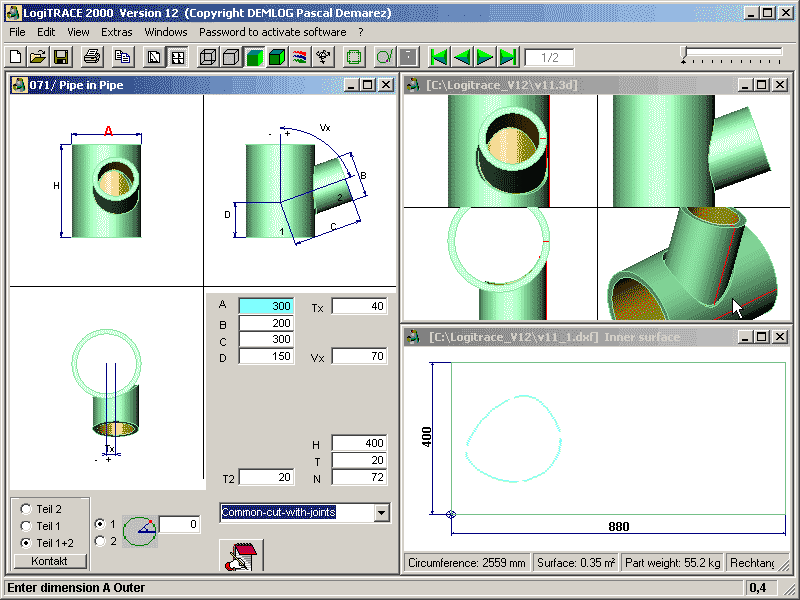Open the File menu
The image size is (800, 600).
pos(17,32)
